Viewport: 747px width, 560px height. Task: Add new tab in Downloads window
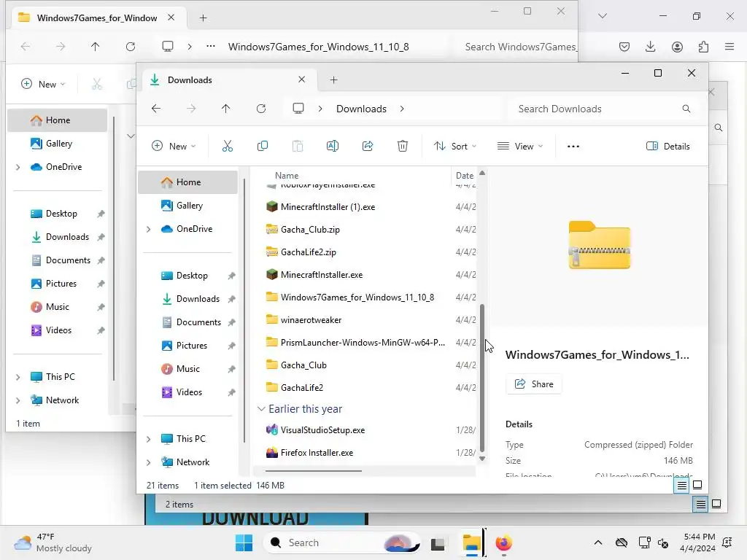[x=333, y=80]
